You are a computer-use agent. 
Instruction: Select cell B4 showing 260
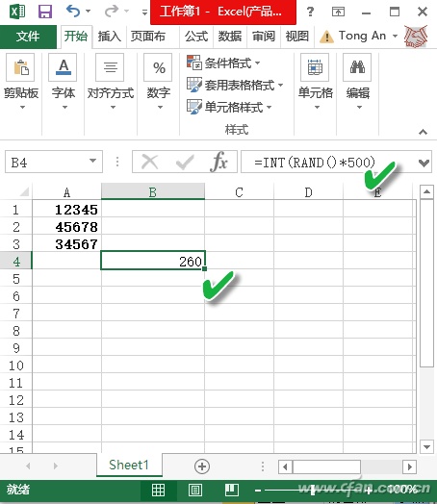pos(153,261)
